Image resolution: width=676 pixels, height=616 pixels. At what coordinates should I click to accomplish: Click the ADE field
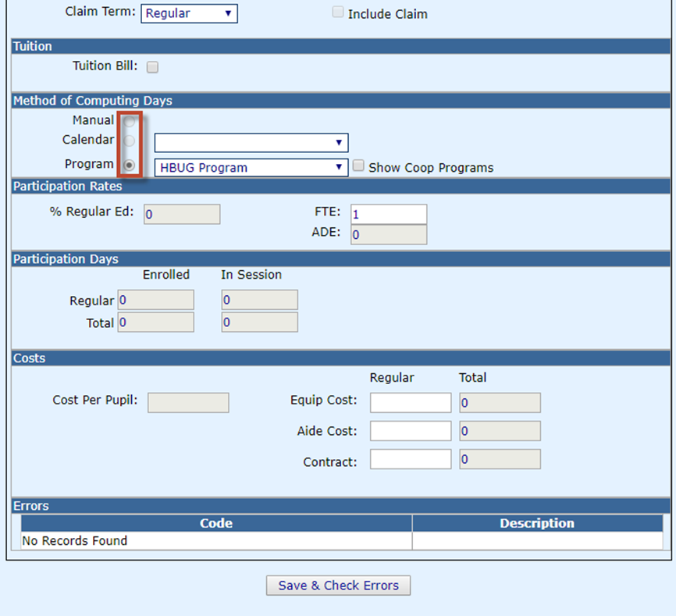click(389, 234)
